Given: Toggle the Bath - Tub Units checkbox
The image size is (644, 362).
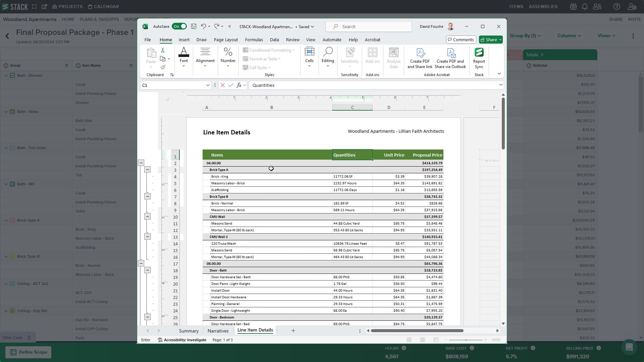Looking at the screenshot, I should [x=12, y=148].
